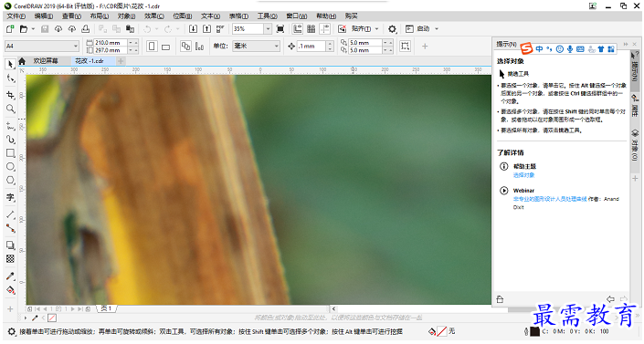Toggle portrait page orientation
Image resolution: width=644 pixels, height=344 pixels.
(152, 46)
